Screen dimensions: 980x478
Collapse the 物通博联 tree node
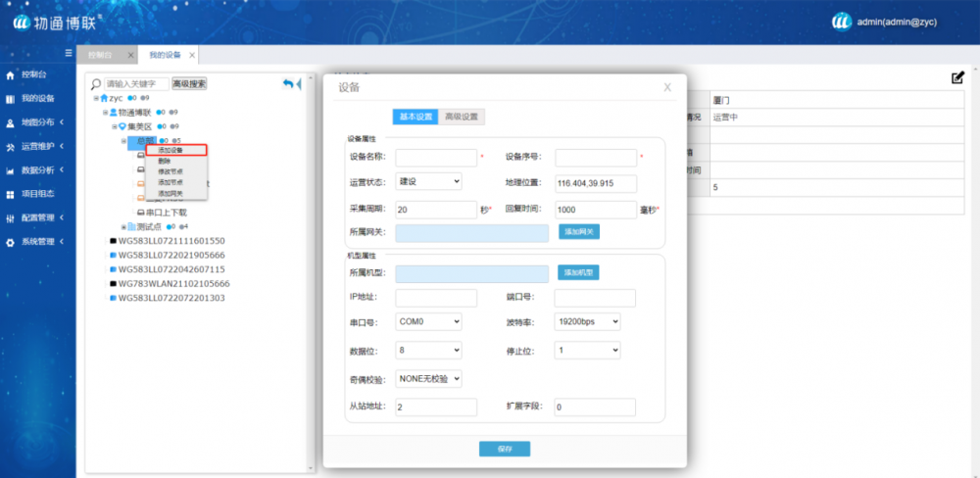106,113
